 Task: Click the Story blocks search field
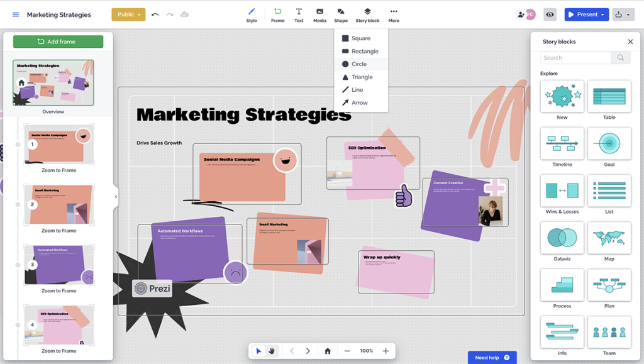pos(574,57)
